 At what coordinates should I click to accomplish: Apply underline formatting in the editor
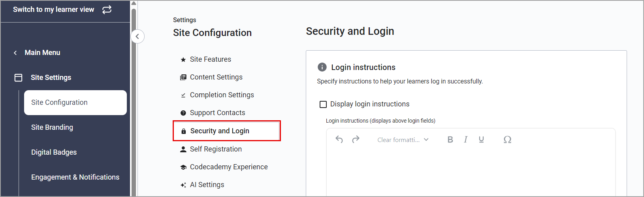(x=481, y=139)
